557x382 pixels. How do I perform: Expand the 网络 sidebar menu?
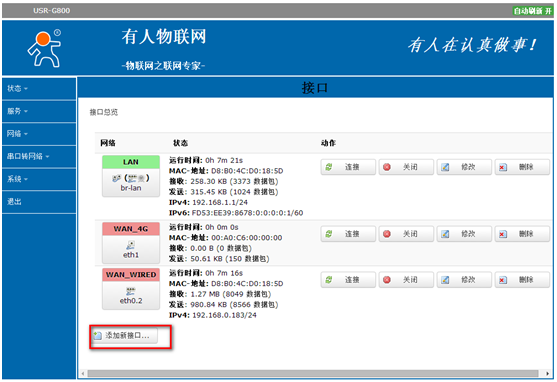[x=39, y=134]
